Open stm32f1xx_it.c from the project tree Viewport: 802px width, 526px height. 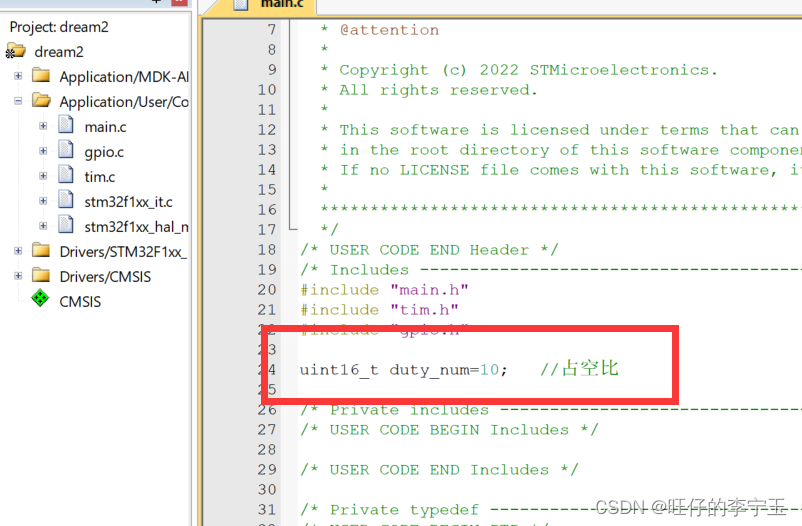(128, 202)
